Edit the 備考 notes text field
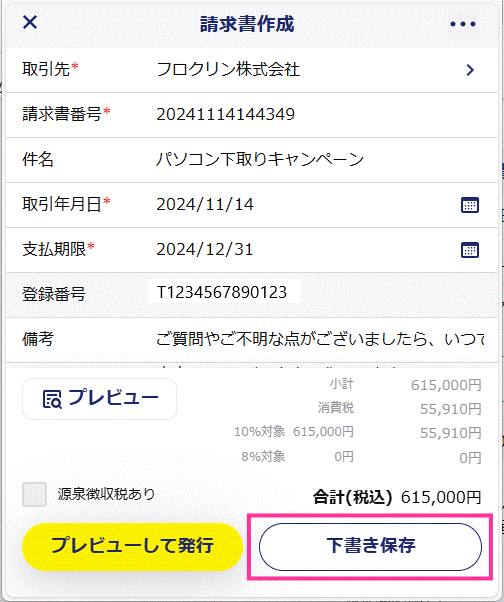Image resolution: width=504 pixels, height=602 pixels. click(x=320, y=339)
